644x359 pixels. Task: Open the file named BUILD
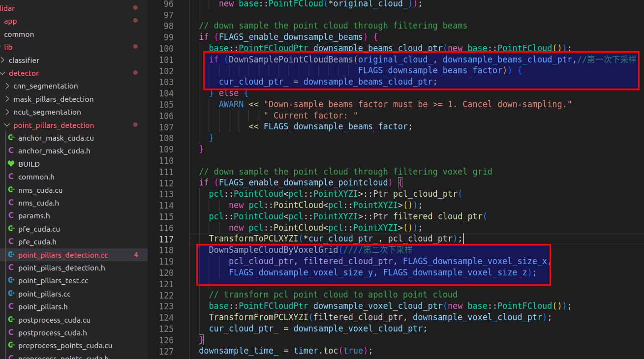[29, 164]
